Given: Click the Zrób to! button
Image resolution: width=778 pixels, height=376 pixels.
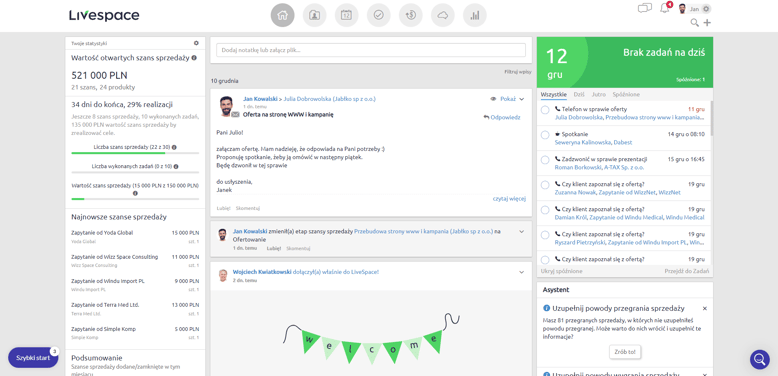Looking at the screenshot, I should click(x=625, y=352).
